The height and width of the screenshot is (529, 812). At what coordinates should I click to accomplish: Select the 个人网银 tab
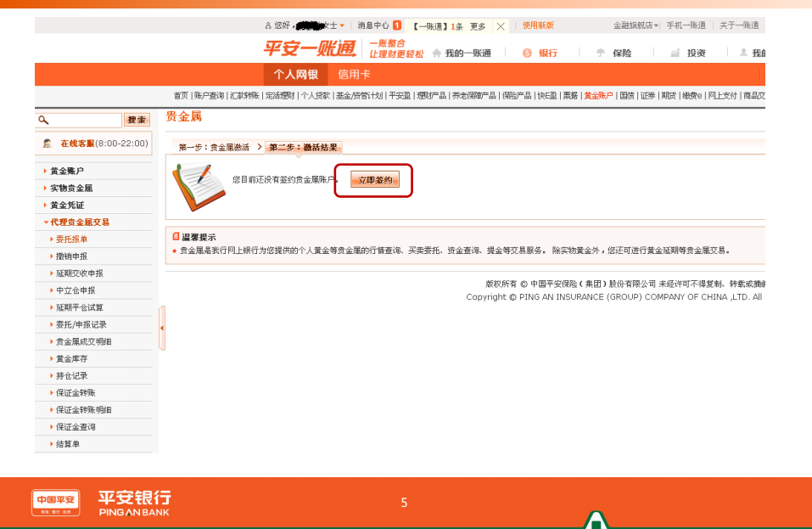point(295,74)
